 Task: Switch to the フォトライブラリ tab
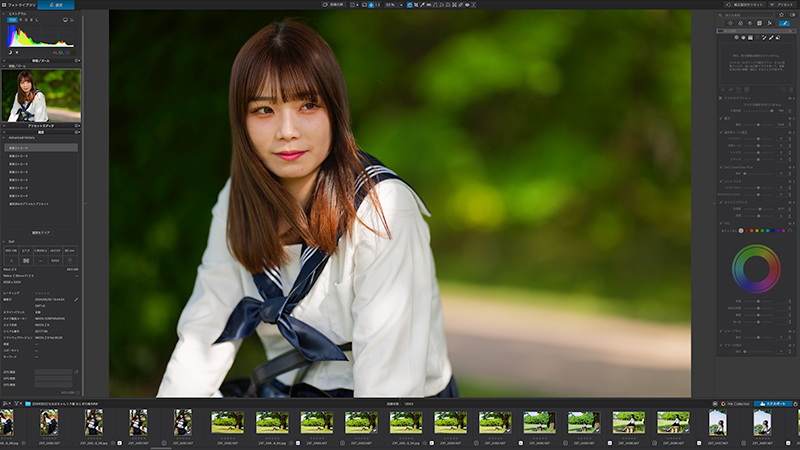click(19, 5)
